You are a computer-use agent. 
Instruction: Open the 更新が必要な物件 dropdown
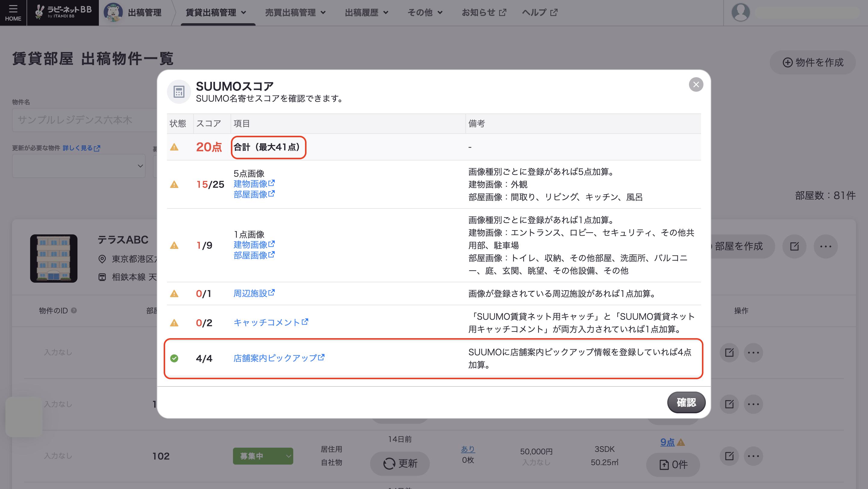tap(79, 166)
